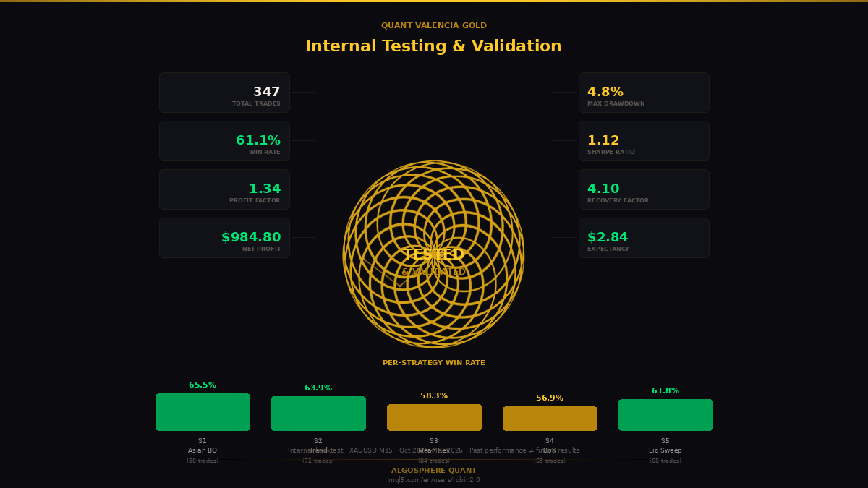Click the PER-STRATEGY WIN RATE section label
868x488 pixels.
(x=434, y=363)
